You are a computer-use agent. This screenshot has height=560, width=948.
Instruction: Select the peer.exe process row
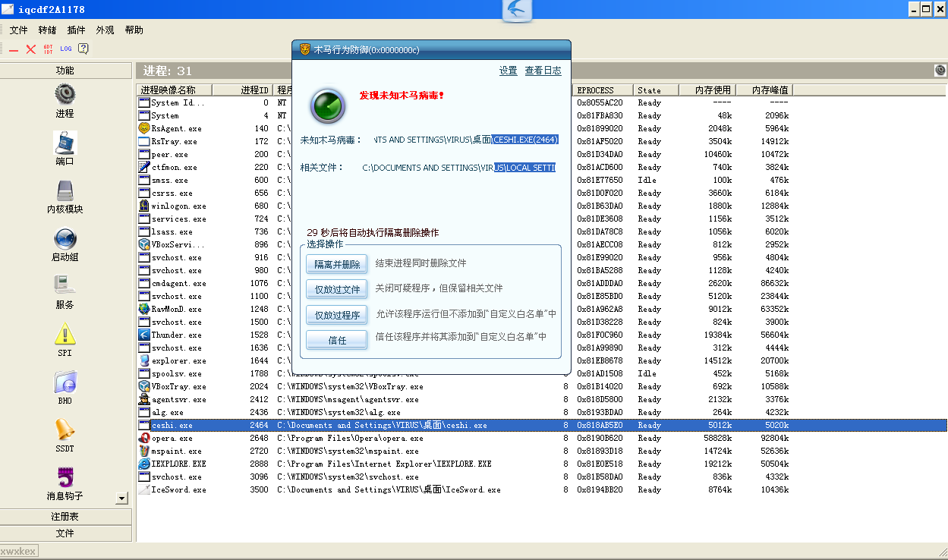point(542,154)
